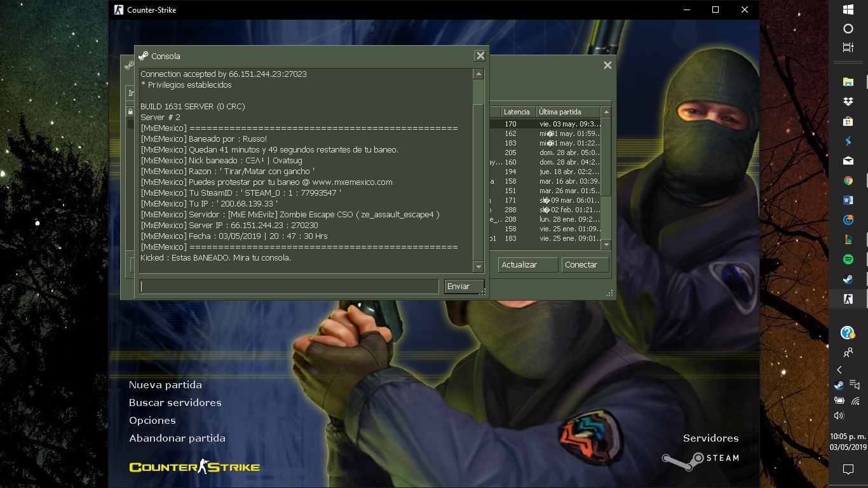868x488 pixels.
Task: Click the server list scroll down arrow
Action: coord(606,245)
